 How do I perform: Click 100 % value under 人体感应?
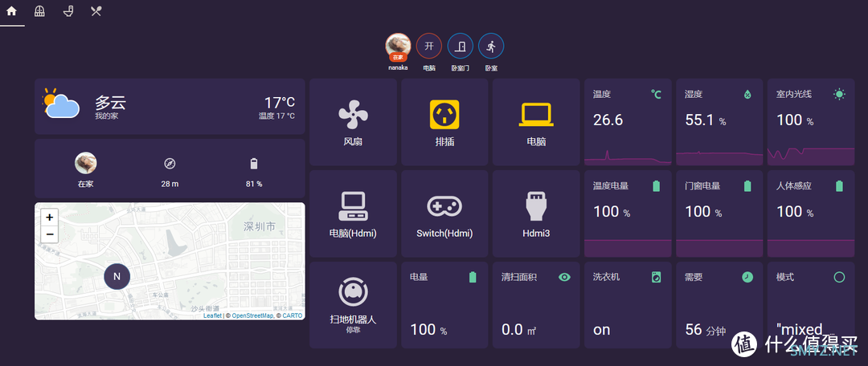pyautogui.click(x=795, y=212)
